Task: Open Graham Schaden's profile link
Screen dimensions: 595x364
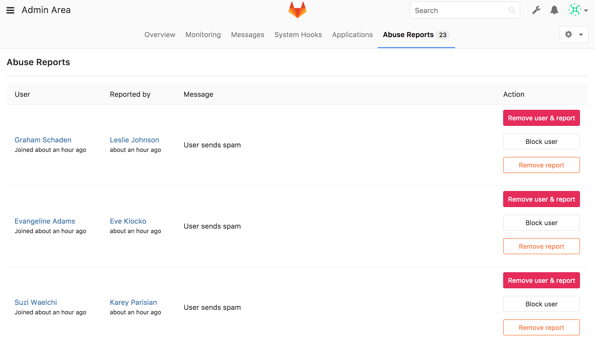Action: click(43, 140)
